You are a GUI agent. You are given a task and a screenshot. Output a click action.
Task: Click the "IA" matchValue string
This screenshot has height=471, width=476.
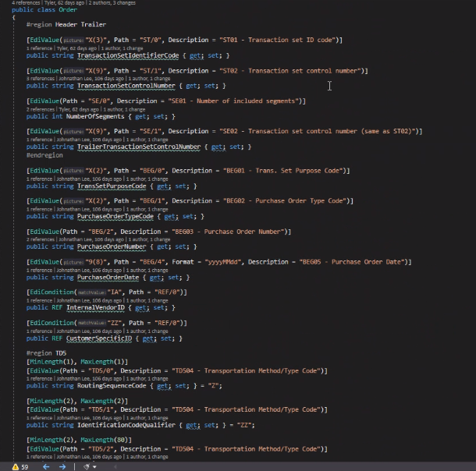[114, 292]
